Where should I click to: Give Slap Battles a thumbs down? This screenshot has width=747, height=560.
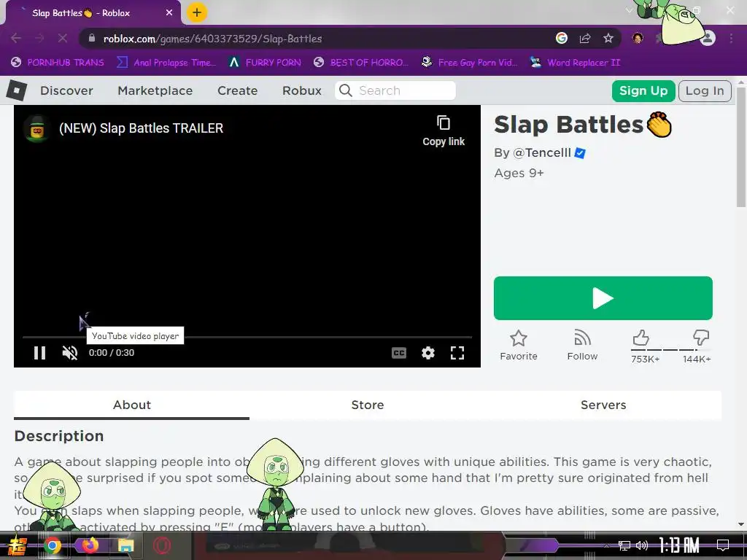point(701,338)
